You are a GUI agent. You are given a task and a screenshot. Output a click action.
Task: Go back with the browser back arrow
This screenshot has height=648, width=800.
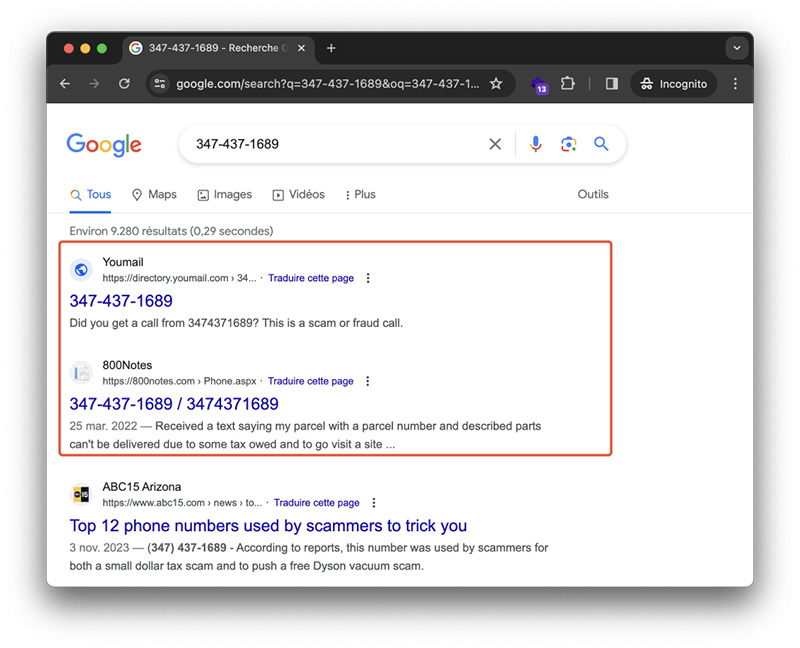(x=65, y=84)
